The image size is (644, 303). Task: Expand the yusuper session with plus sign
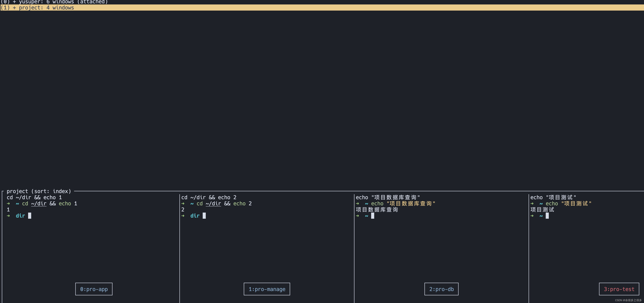tap(14, 2)
